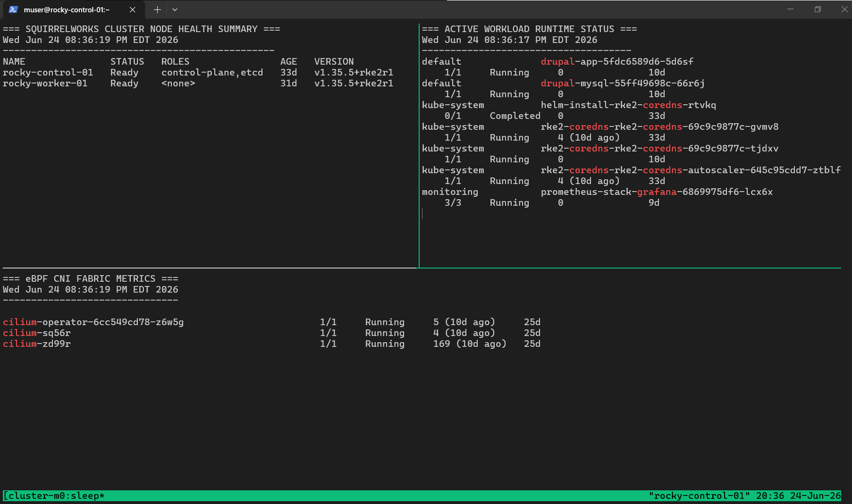Click the ACTIVE WORKLOAD RUNTIME STATUS heading
This screenshot has width=852, height=504.
(529, 29)
